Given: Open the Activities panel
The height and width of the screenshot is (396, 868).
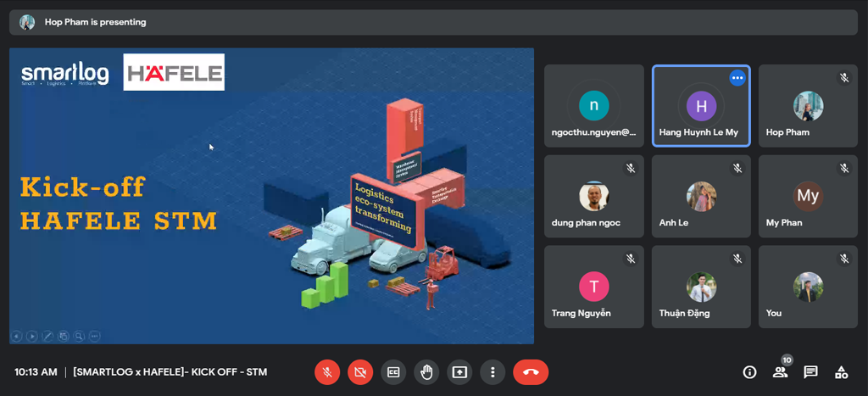Looking at the screenshot, I should point(841,371).
